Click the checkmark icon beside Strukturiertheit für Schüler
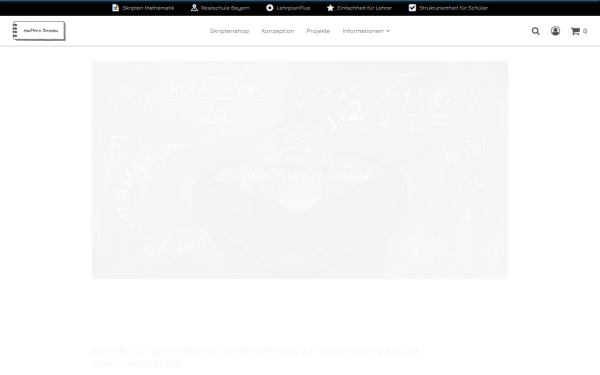The image size is (600, 375). coord(412,8)
